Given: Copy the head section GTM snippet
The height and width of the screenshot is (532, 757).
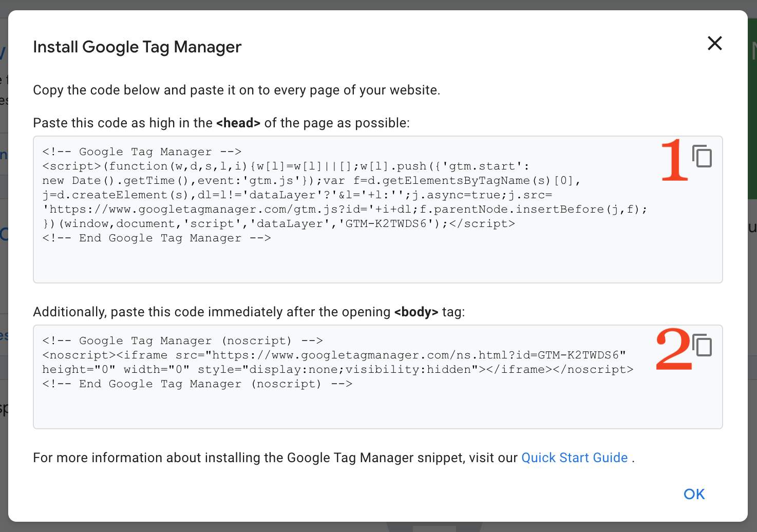Looking at the screenshot, I should 702,157.
